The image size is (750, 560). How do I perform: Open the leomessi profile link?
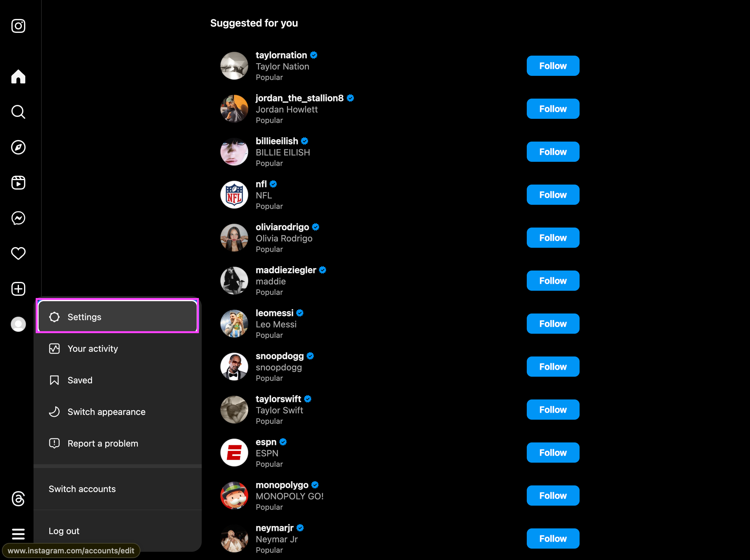[274, 313]
